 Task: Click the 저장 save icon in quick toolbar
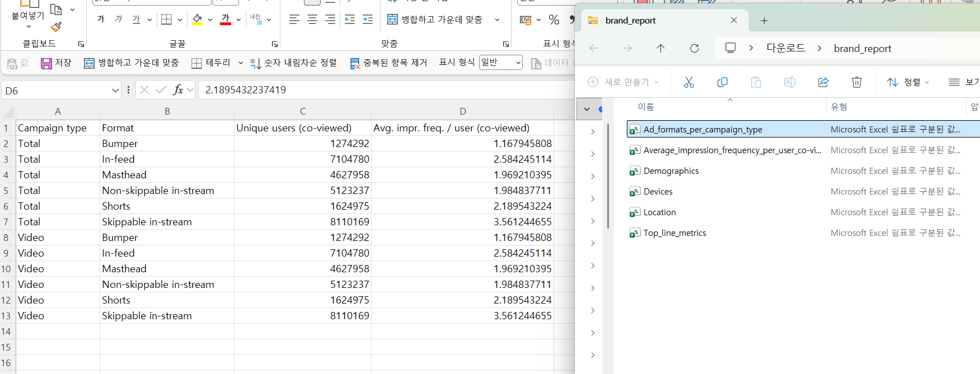pyautogui.click(x=56, y=63)
